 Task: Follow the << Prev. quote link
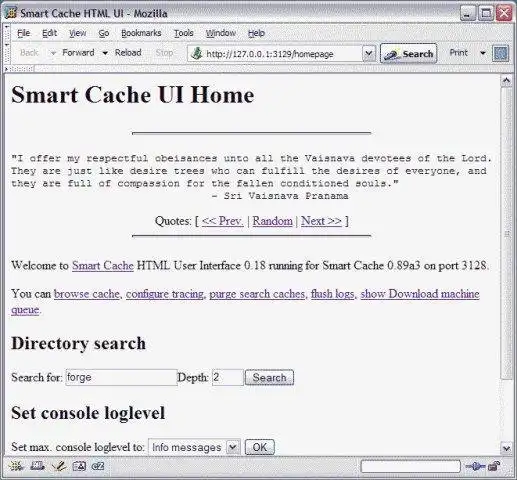point(222,221)
